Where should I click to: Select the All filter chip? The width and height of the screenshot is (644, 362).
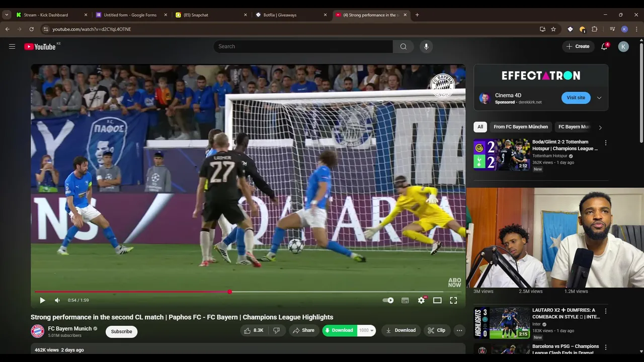[480, 127]
